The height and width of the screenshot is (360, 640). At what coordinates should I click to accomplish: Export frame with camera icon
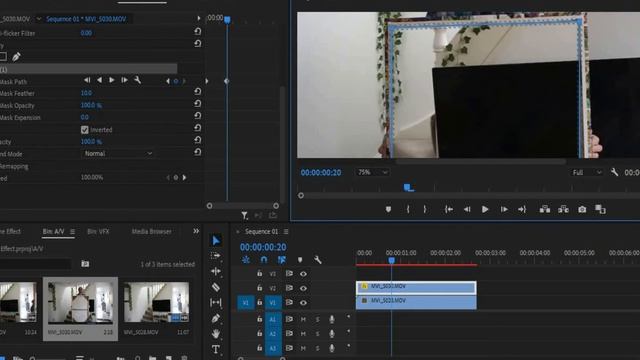tap(582, 209)
